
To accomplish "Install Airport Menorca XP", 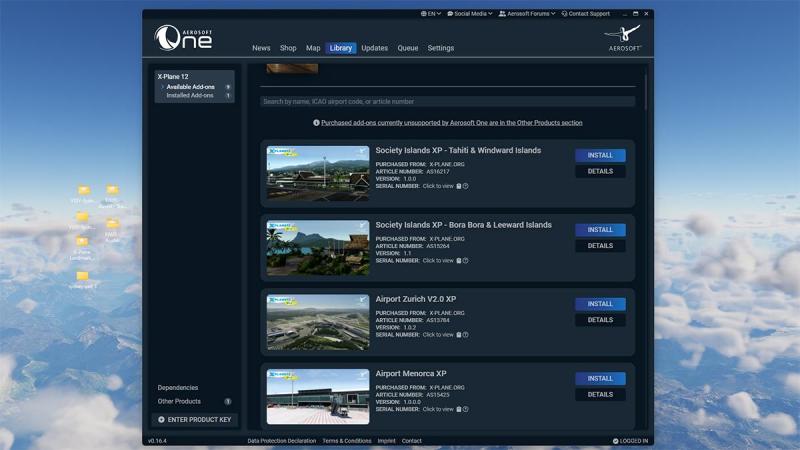I will point(600,379).
